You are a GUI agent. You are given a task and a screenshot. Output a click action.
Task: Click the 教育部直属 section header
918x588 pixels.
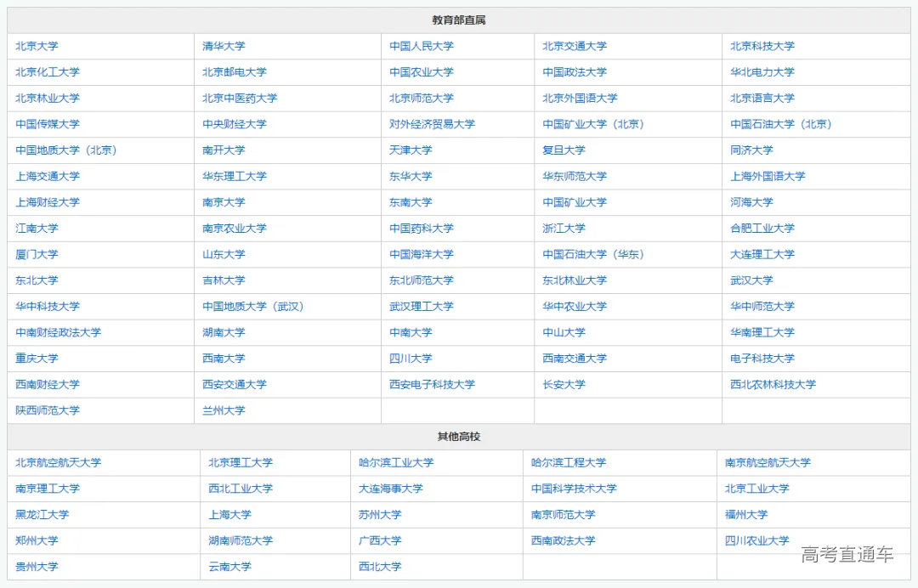(x=457, y=20)
